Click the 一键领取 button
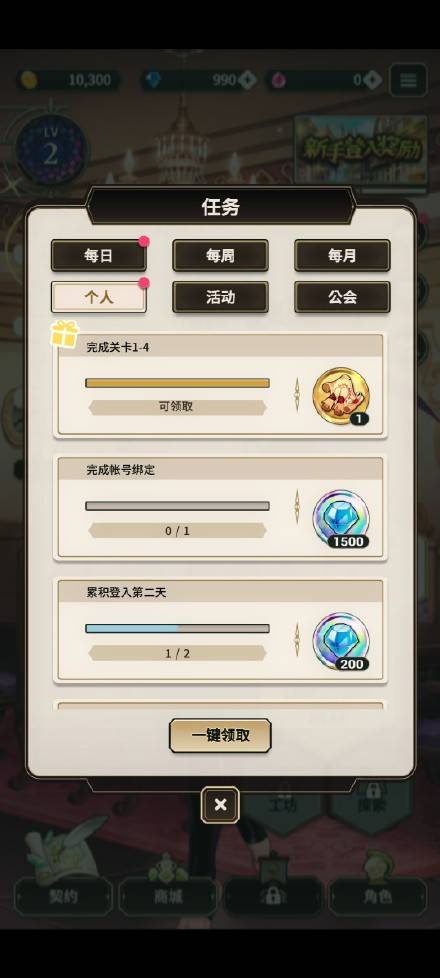Image resolution: width=440 pixels, height=978 pixels. 220,735
